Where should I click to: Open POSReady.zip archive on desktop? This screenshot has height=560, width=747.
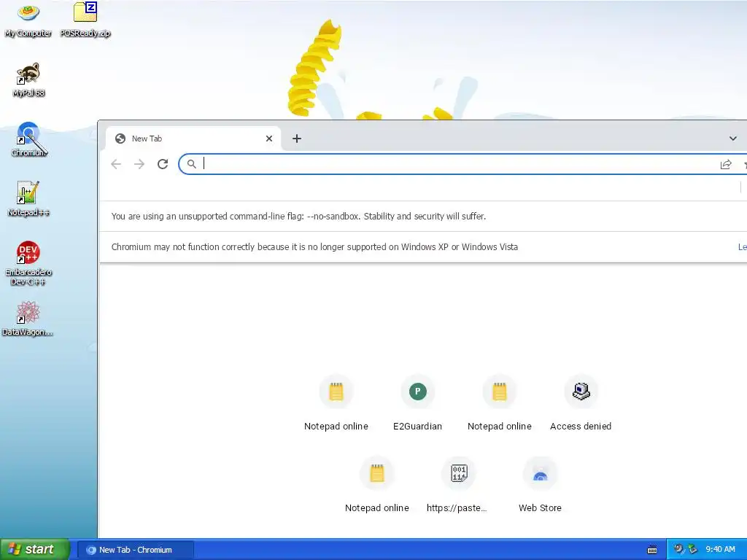(x=85, y=20)
